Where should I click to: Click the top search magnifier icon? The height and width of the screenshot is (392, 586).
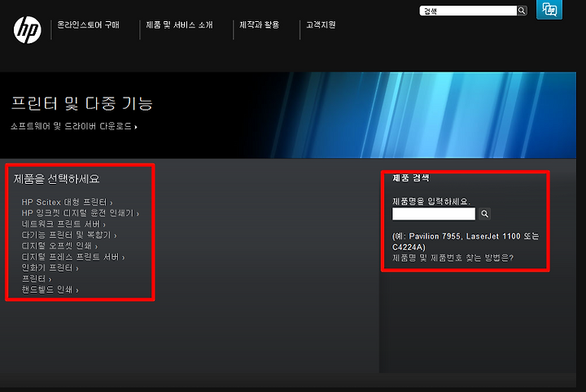point(522,11)
